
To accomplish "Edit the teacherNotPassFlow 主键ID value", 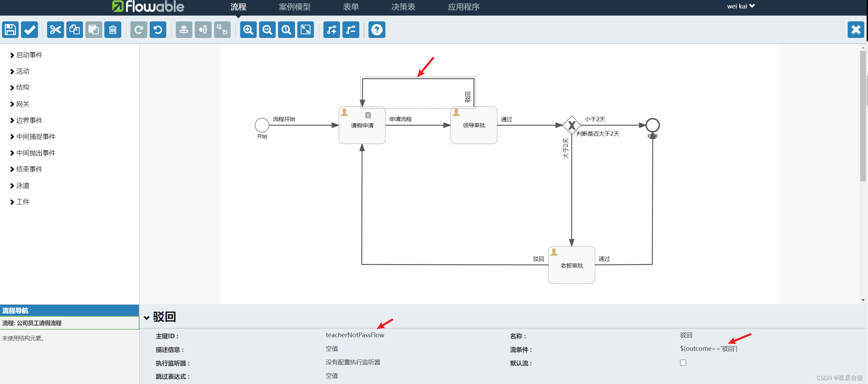I will [355, 335].
